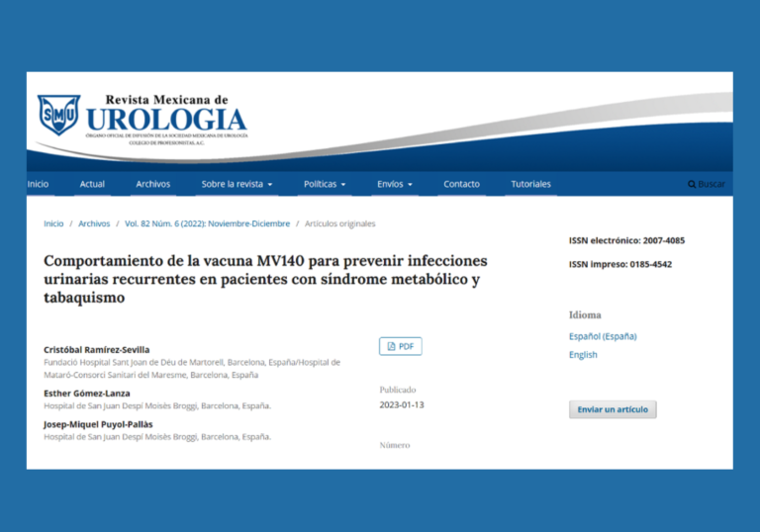760x532 pixels.
Task: Click author name Cristóbal Ramírez-Sevilla
Action: (97, 349)
